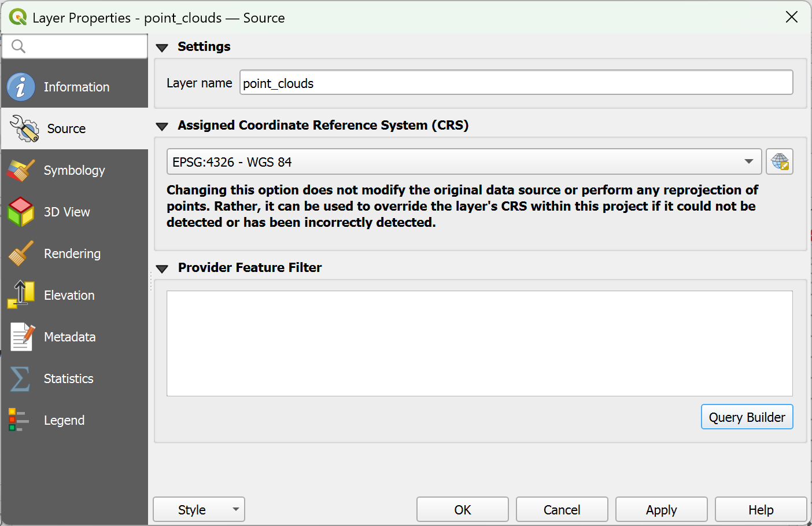Click the Apply button
Image resolution: width=812 pixels, height=526 pixels.
click(662, 509)
